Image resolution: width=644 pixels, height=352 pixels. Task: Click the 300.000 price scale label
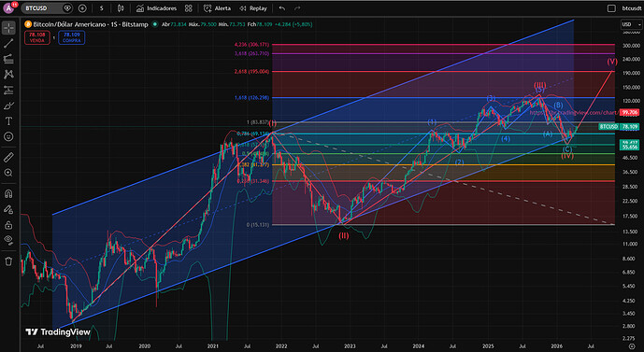(631, 45)
